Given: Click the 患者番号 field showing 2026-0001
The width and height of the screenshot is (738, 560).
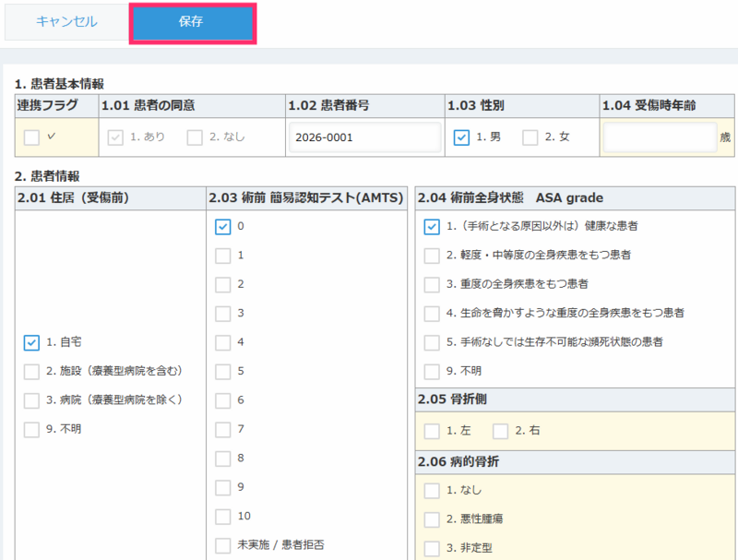Looking at the screenshot, I should pos(364,137).
